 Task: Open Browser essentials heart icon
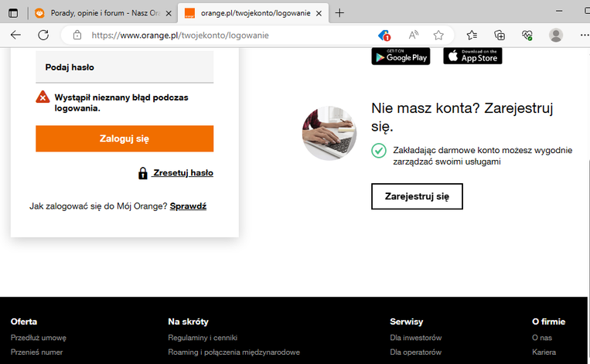[x=527, y=35]
